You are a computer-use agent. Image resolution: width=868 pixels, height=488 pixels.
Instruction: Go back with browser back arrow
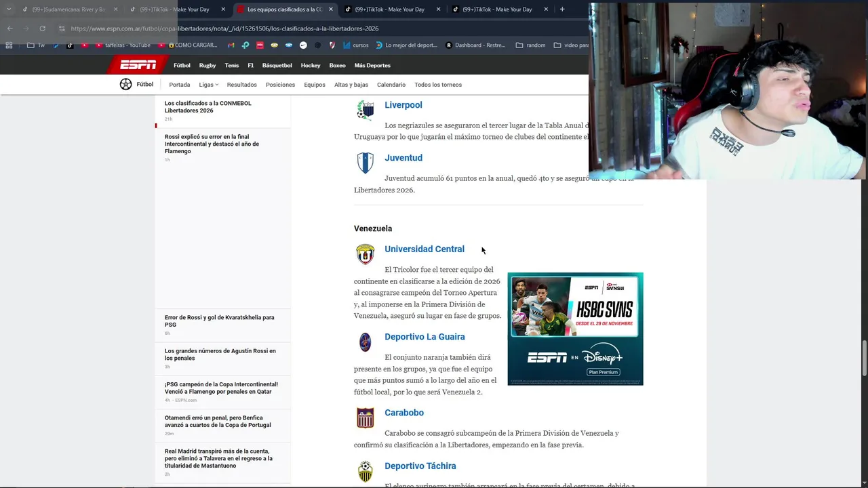(9, 28)
